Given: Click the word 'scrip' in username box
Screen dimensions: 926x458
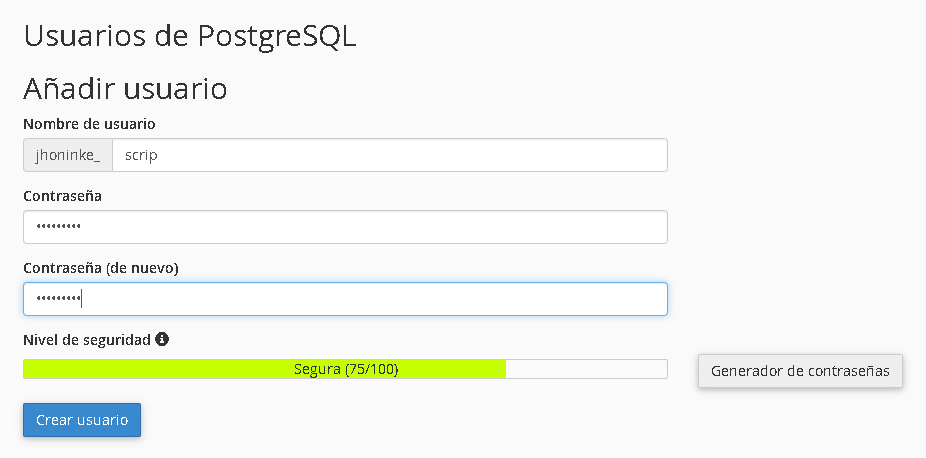Looking at the screenshot, I should (x=141, y=156).
